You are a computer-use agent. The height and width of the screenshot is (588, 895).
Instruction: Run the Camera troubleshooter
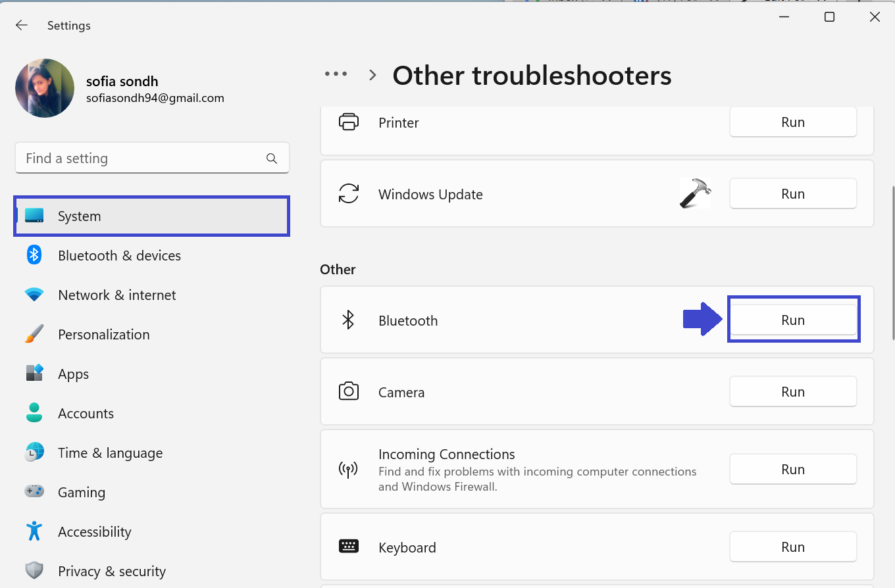click(x=793, y=392)
